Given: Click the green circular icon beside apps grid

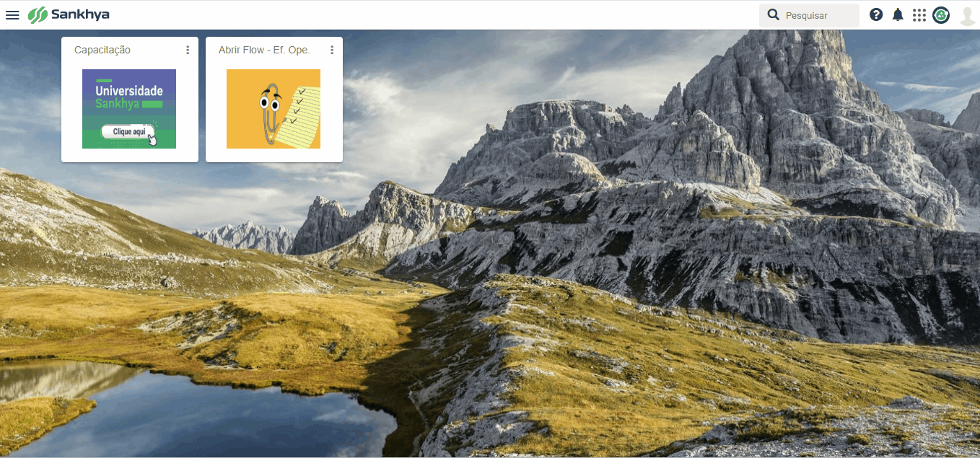Looking at the screenshot, I should point(941,15).
